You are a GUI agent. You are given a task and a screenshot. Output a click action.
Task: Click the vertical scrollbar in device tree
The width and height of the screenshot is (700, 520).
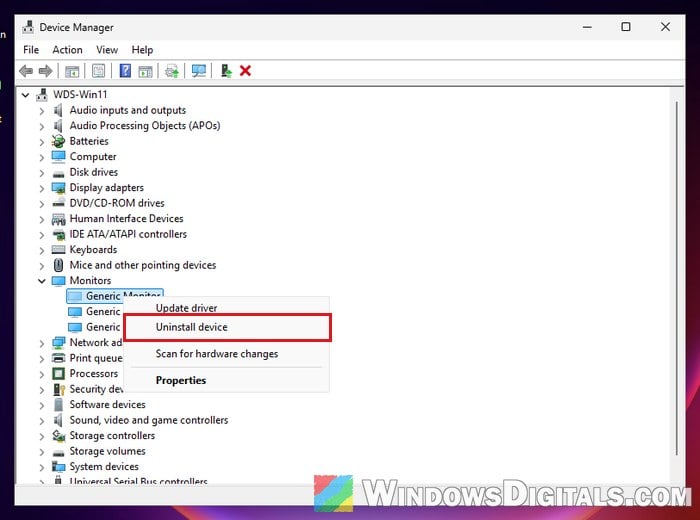(x=677, y=279)
